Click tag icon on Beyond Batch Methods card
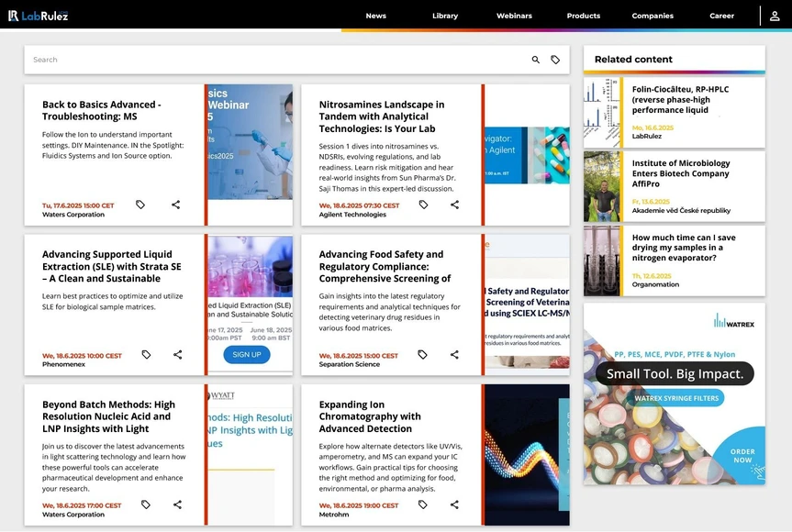Image resolution: width=792 pixels, height=532 pixels. point(145,504)
